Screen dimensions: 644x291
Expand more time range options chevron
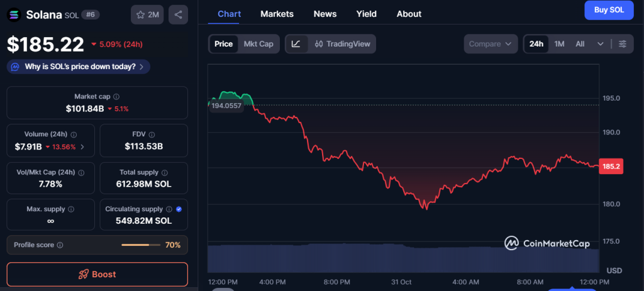point(601,44)
